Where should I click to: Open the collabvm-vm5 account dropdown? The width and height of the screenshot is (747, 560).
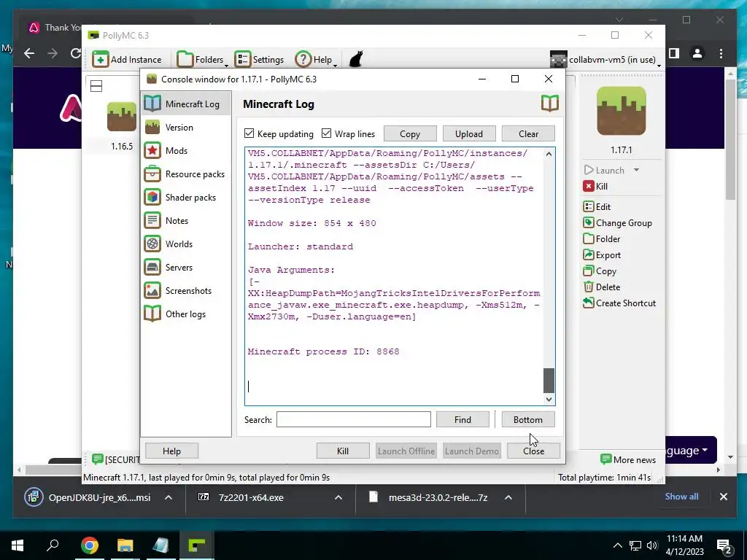tap(605, 60)
